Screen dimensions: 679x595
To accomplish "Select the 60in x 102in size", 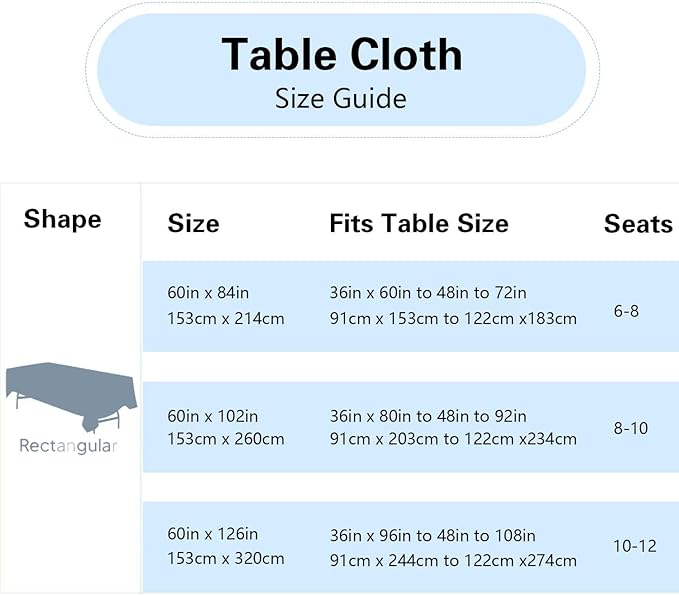I will pos(212,416).
